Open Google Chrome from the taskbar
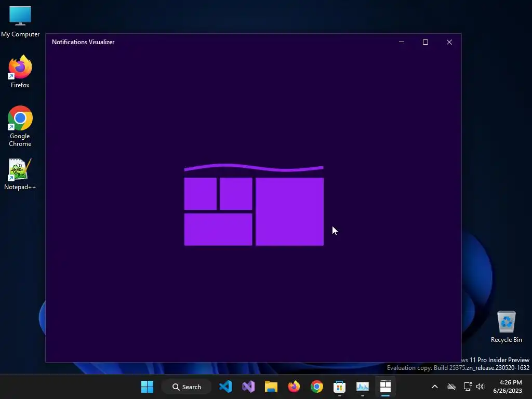 pyautogui.click(x=317, y=387)
